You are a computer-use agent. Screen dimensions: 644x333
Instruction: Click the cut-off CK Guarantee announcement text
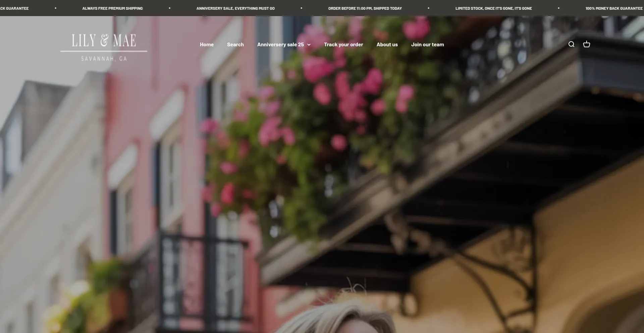(x=14, y=8)
